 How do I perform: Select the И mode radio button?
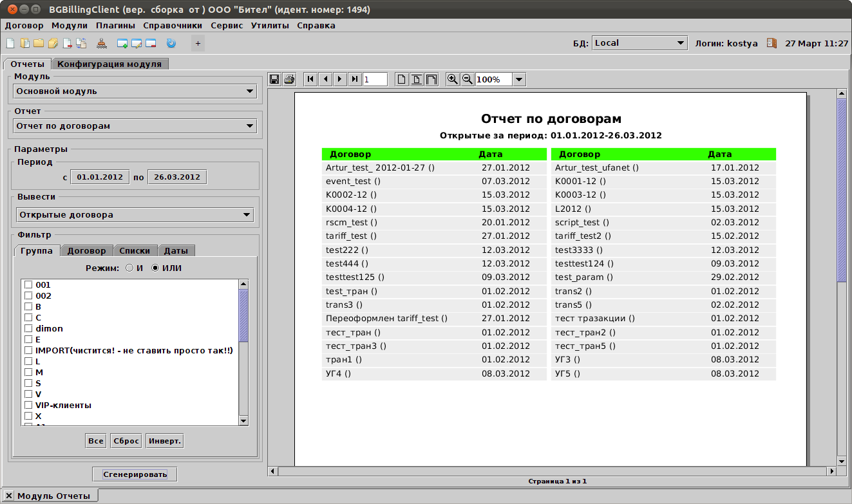[x=129, y=268]
